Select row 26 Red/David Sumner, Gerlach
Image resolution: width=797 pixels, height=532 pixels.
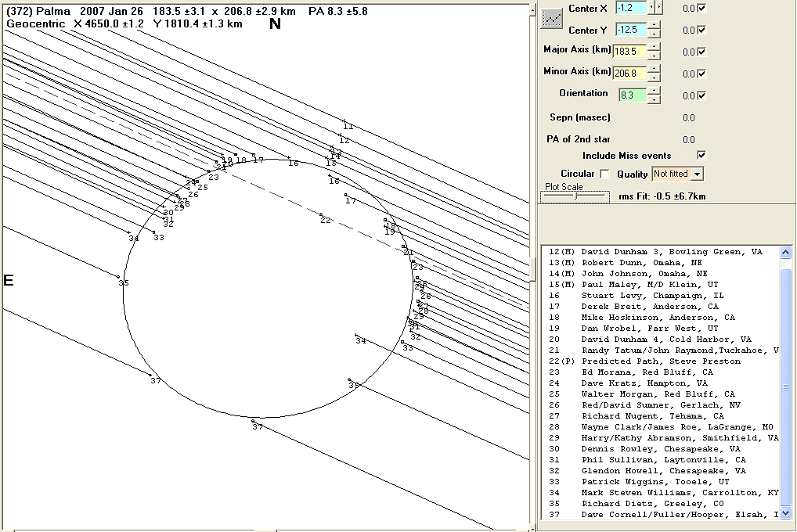coord(660,405)
